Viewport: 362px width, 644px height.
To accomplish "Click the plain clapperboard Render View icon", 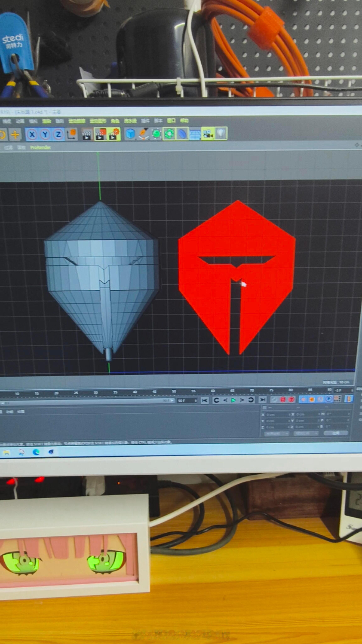I will pyautogui.click(x=87, y=134).
